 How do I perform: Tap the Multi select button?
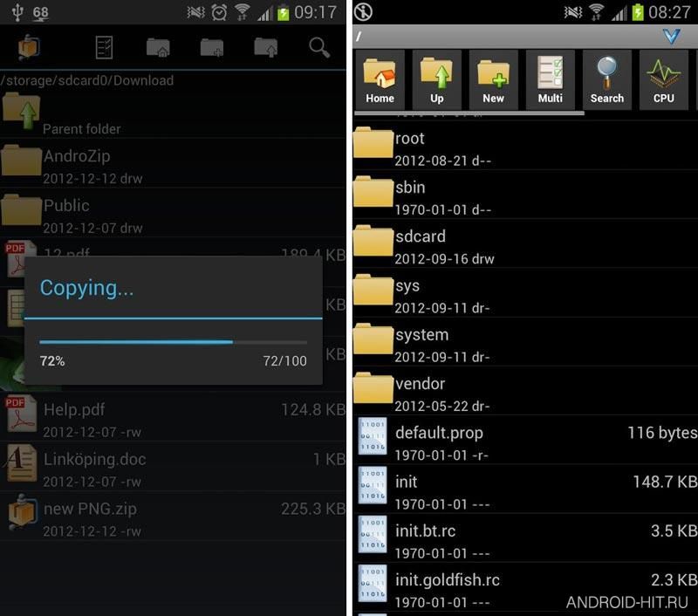click(551, 79)
